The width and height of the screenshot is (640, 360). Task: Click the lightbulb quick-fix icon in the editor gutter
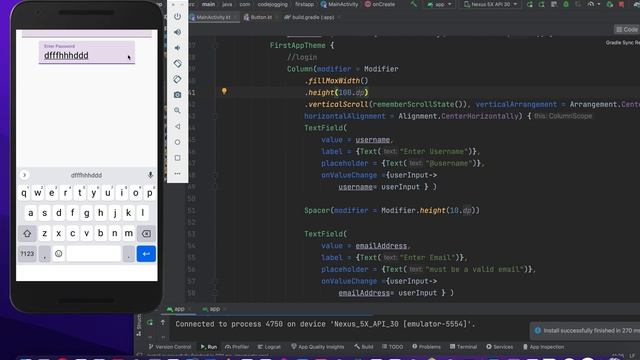click(x=224, y=91)
